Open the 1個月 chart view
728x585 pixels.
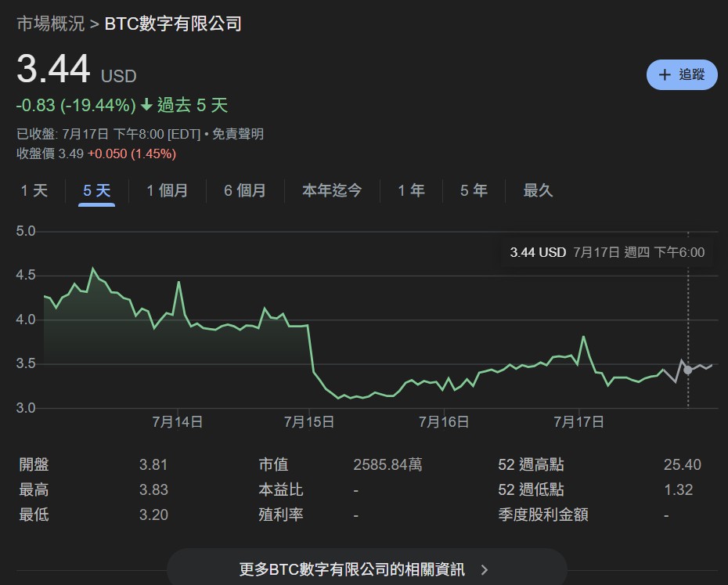click(168, 190)
